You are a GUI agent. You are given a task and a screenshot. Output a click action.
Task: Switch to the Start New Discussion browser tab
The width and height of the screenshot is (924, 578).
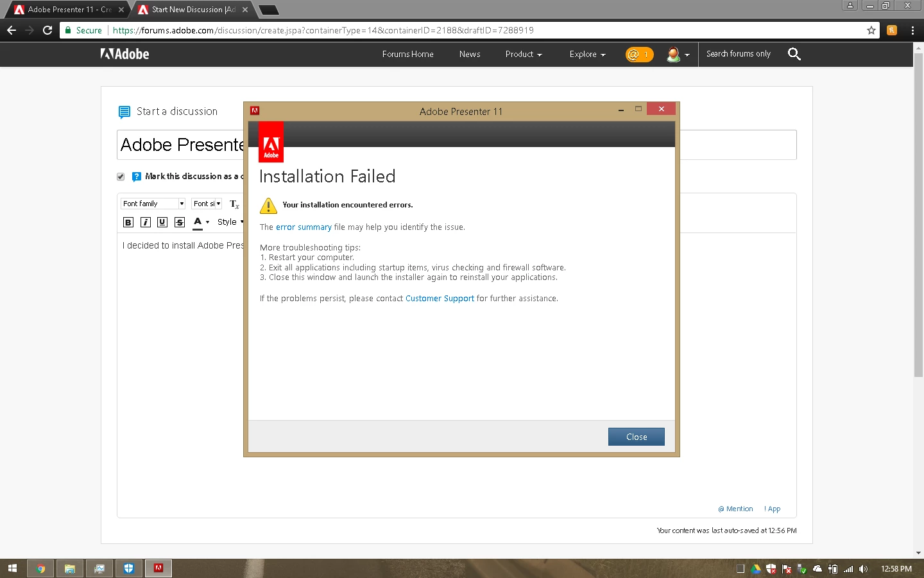(191, 10)
